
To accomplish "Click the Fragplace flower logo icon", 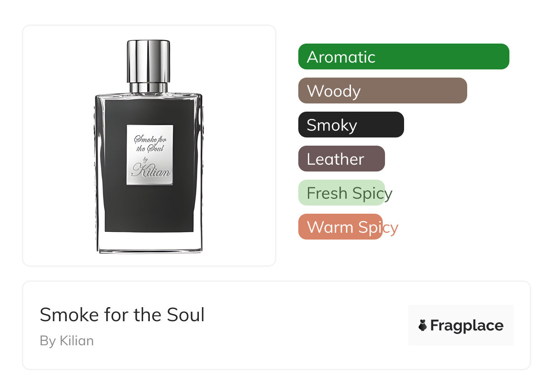I will tap(423, 325).
